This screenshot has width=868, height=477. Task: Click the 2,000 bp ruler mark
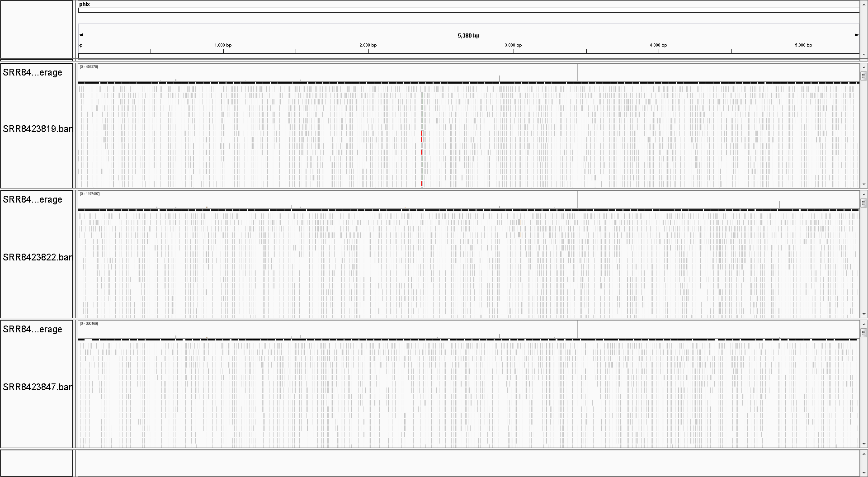pos(368,45)
